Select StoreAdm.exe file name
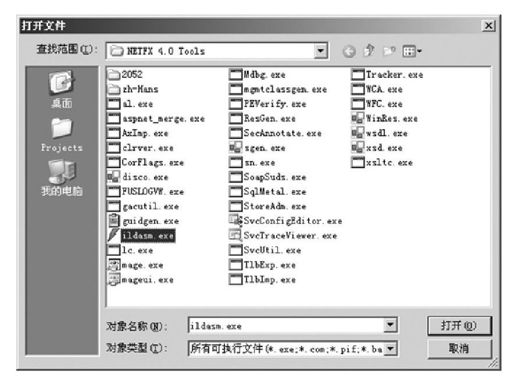 pos(275,206)
